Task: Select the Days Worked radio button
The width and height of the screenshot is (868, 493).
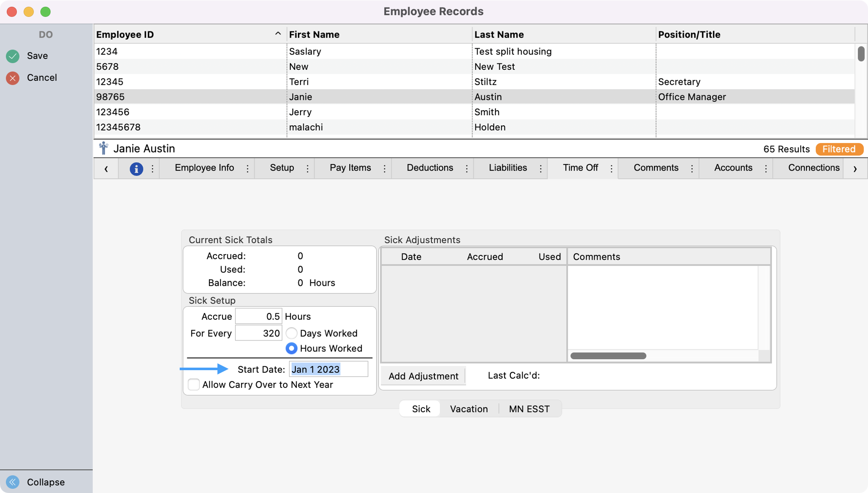Action: pyautogui.click(x=292, y=333)
